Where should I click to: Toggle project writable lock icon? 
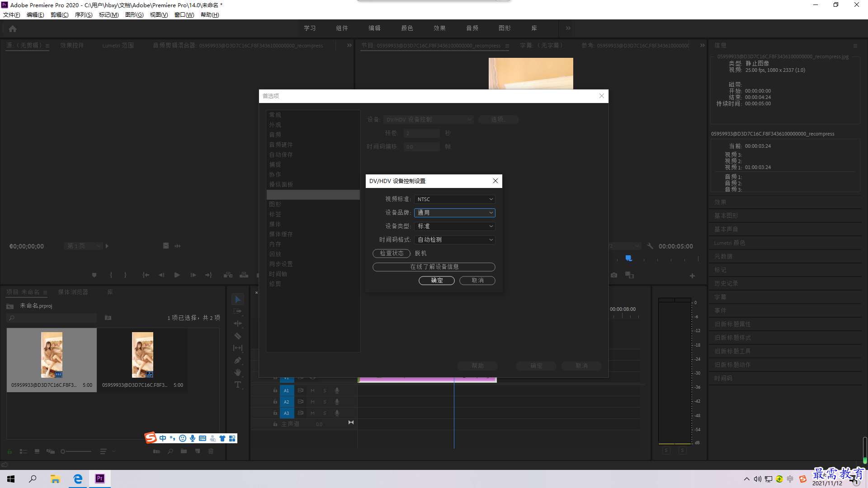(10, 451)
